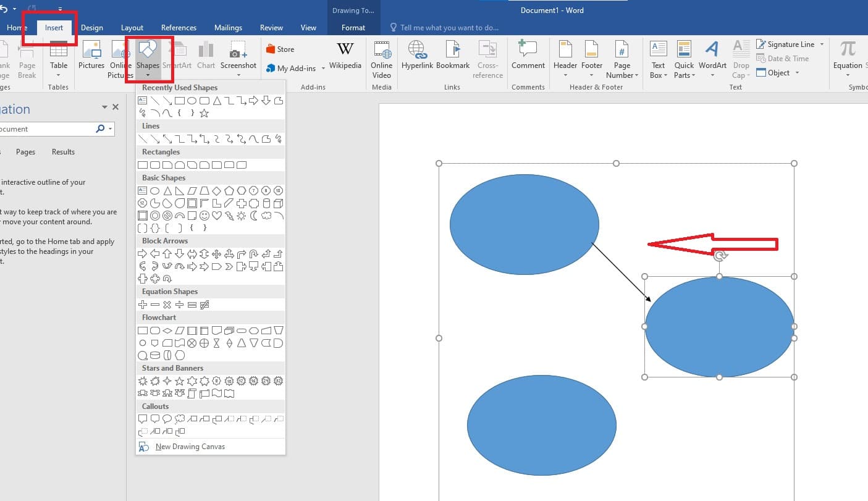The image size is (868, 501).
Task: Show the Results tab in Navigation pane
Action: pos(63,152)
